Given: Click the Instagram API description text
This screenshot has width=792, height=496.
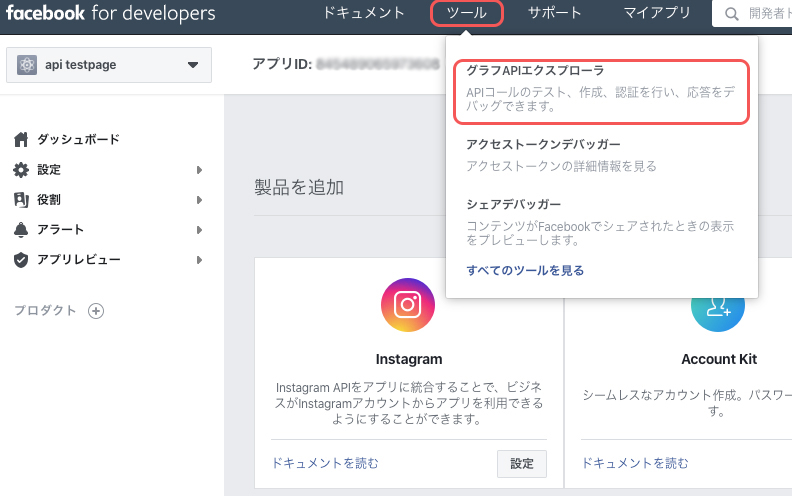Looking at the screenshot, I should coord(409,403).
